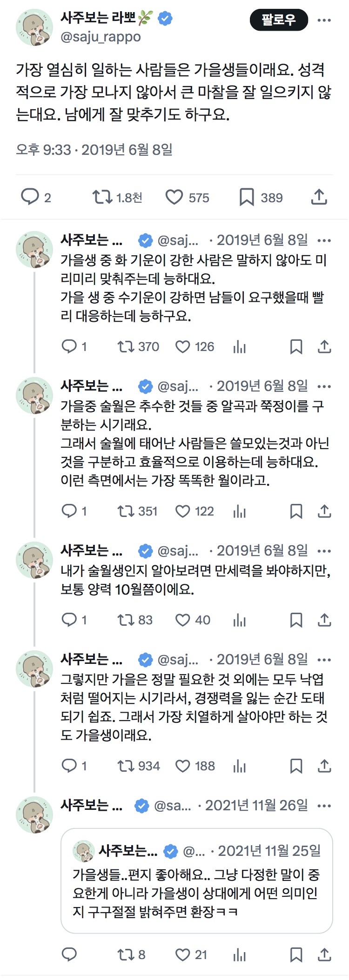This screenshot has width=349, height=980.
Task: Open the 오후 9:33 · 2019년 6월 8일 timestamp
Action: tap(94, 150)
